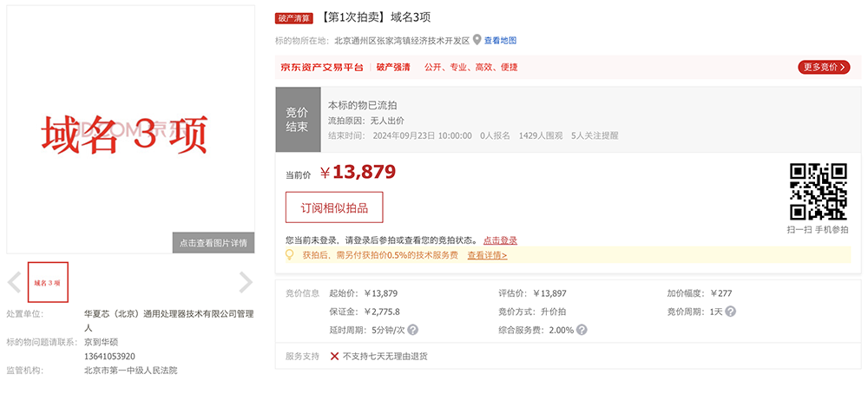
Task: Click the 京东资产交易平台 logo
Action: tap(321, 67)
